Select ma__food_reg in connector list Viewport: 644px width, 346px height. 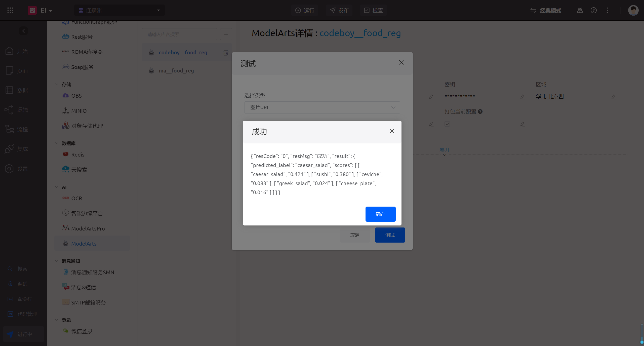pos(176,71)
